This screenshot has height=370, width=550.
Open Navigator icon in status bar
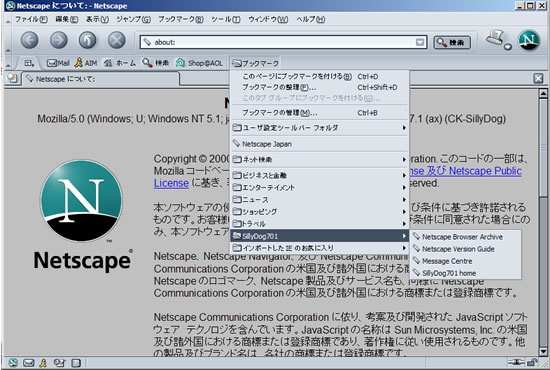pos(13,363)
